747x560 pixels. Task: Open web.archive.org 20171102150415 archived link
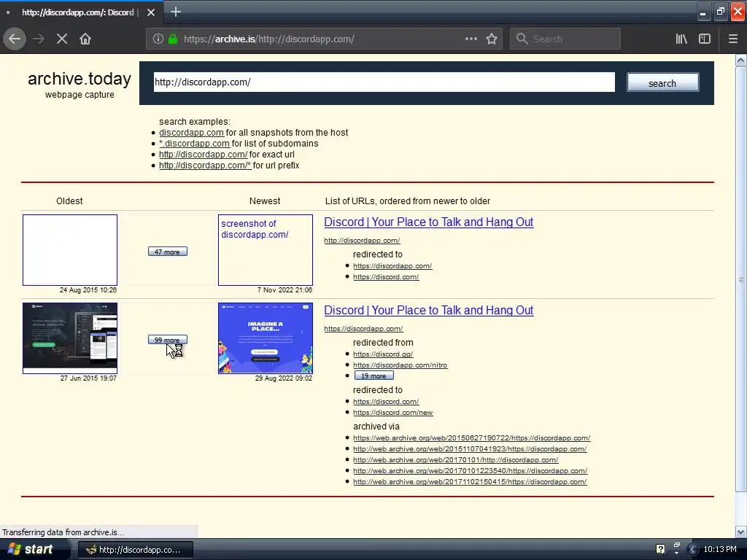[470, 481]
